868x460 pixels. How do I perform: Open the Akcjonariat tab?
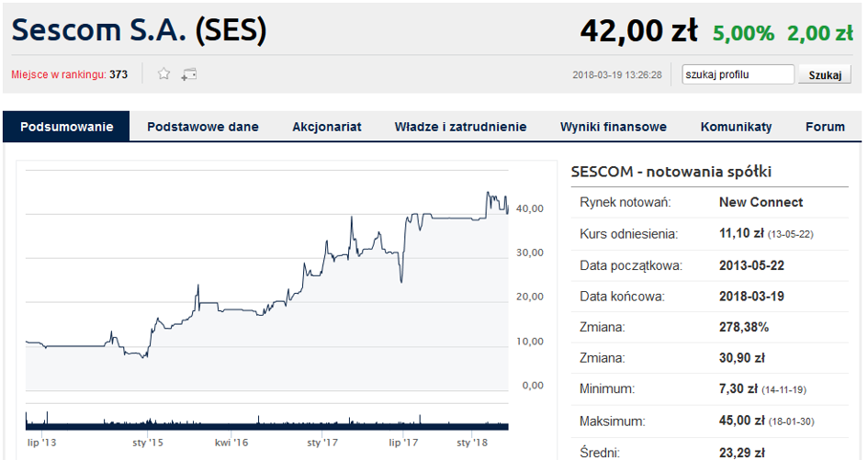(327, 126)
